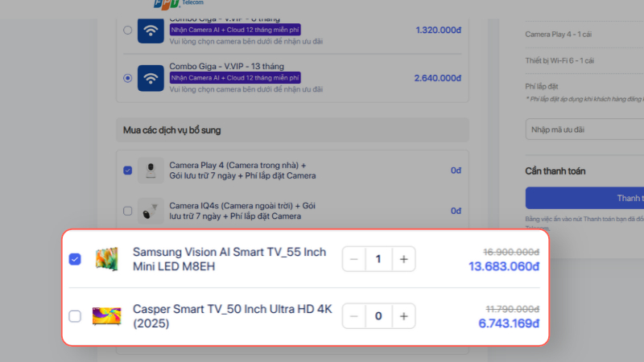Decrease Samsung TV quantity with minus button
644x362 pixels.
[353, 259]
